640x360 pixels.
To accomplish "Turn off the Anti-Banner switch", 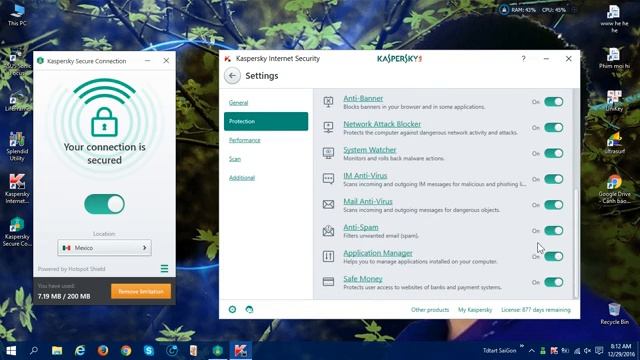I will (x=553, y=102).
